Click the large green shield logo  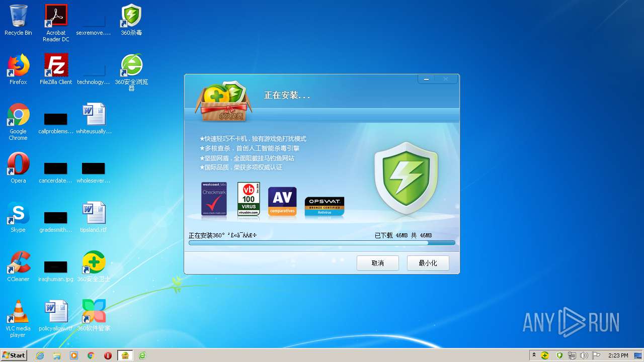(x=406, y=178)
